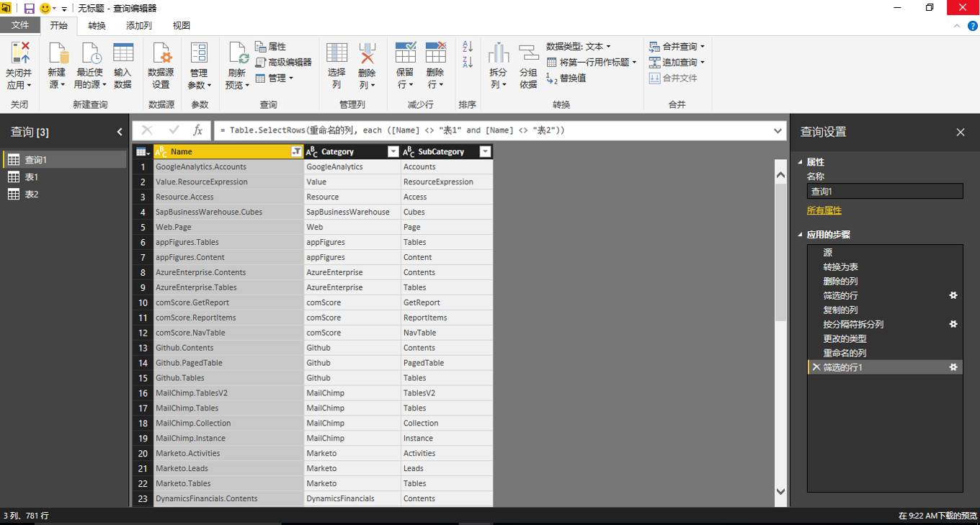The height and width of the screenshot is (525, 980).
Task: Click Replace Values (替换值)
Action: coord(566,78)
